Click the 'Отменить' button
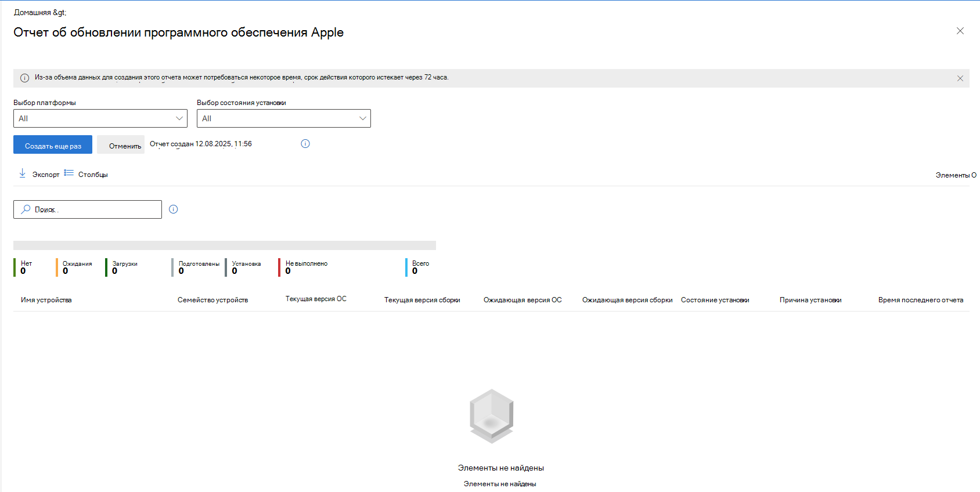Screen dimensions: 980x492 coord(121,145)
